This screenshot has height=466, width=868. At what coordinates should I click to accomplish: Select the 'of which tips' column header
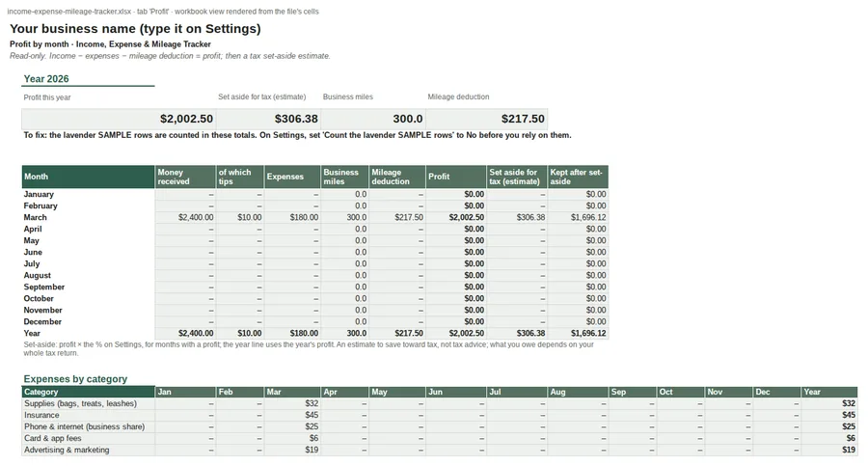(x=240, y=177)
